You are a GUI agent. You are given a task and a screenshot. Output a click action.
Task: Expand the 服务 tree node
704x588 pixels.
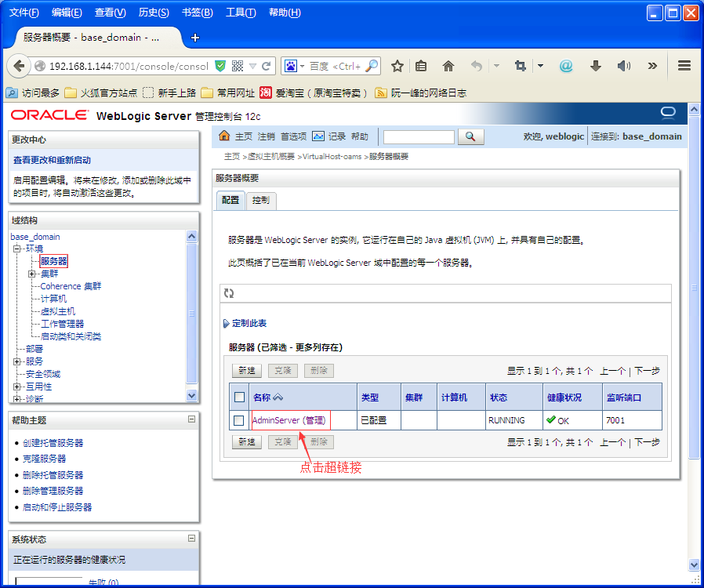[16, 360]
